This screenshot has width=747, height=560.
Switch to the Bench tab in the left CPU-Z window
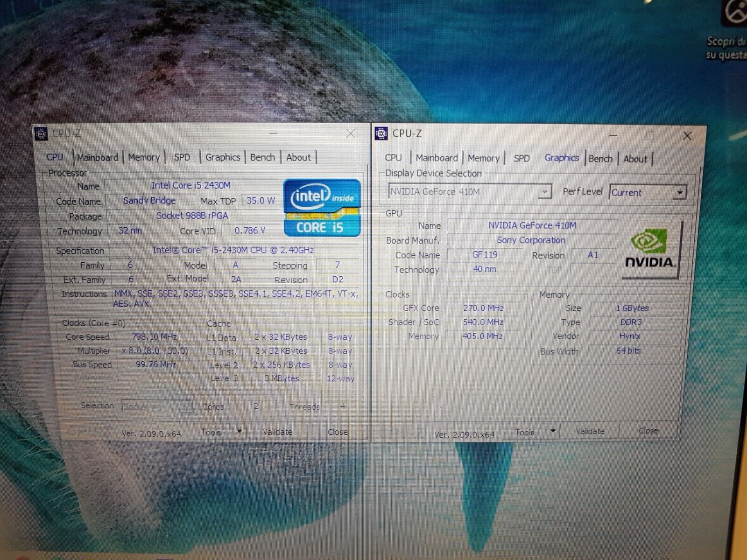(262, 157)
